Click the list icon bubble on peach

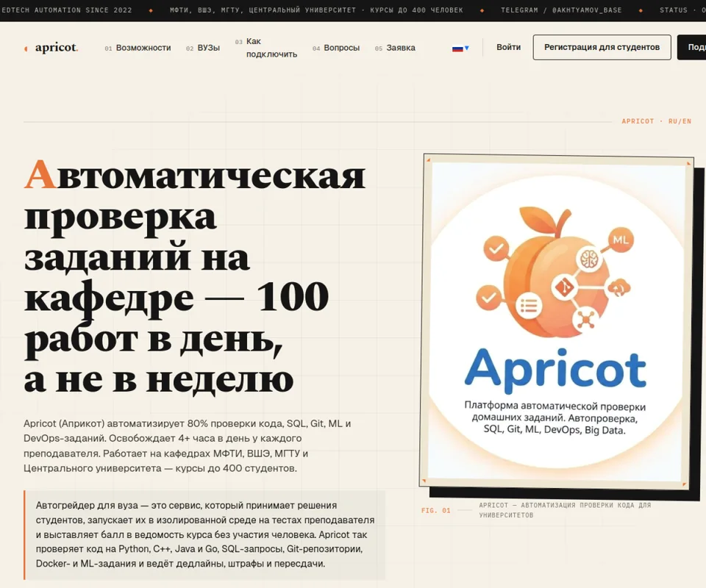pyautogui.click(x=529, y=306)
